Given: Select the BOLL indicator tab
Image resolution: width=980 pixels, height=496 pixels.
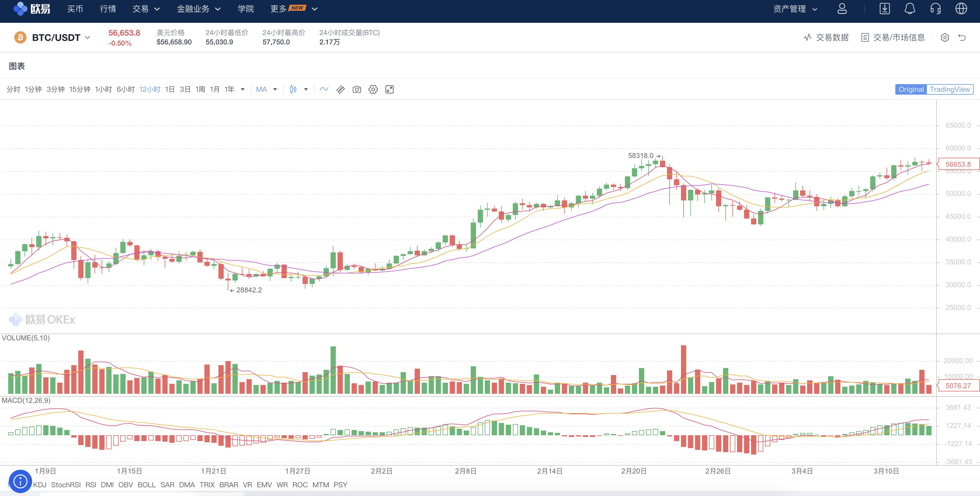Looking at the screenshot, I should [147, 485].
